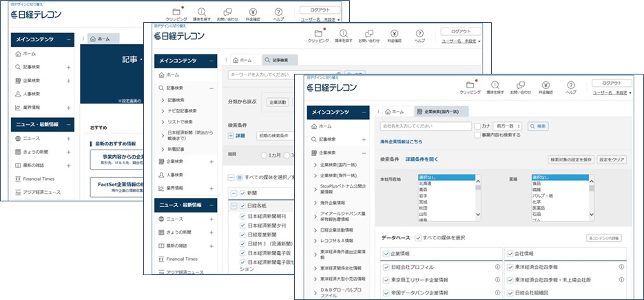Click 料金確認 yen icon in front window
Screen dimensions: 644x300
click(x=546, y=86)
